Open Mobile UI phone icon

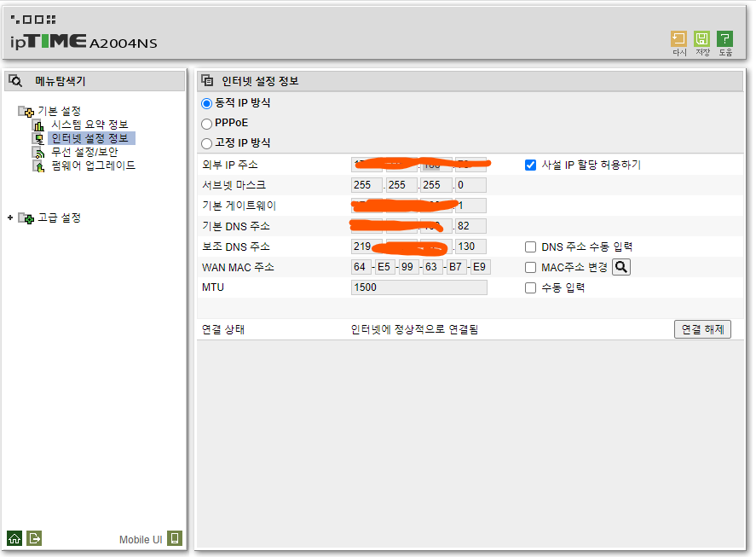coord(175,538)
